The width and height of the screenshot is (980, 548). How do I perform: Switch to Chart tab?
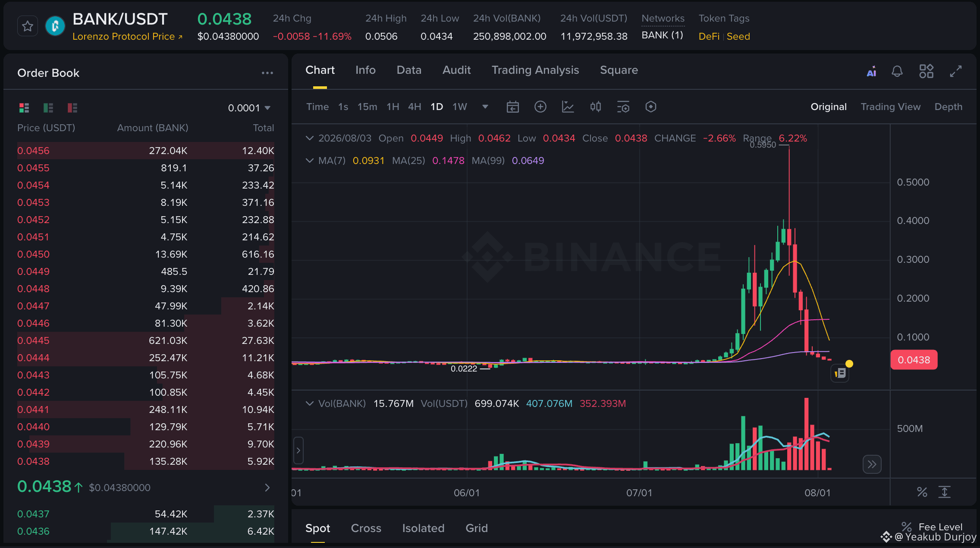[320, 70]
